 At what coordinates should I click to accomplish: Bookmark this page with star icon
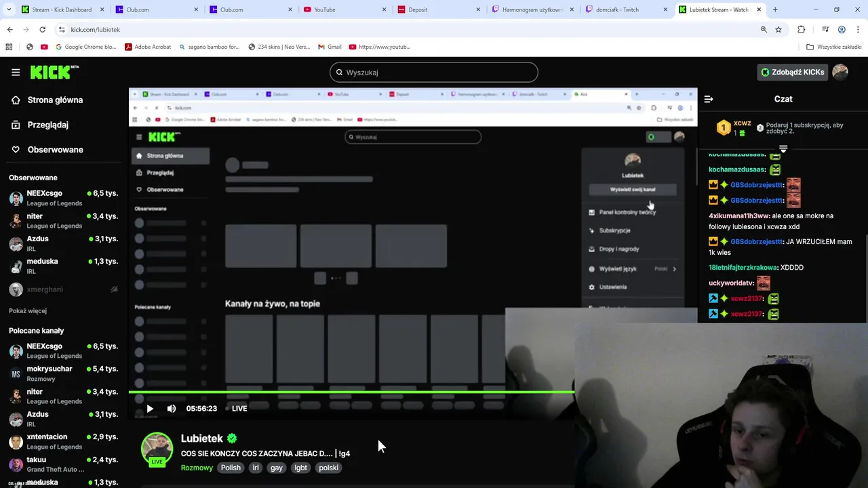pos(778,29)
